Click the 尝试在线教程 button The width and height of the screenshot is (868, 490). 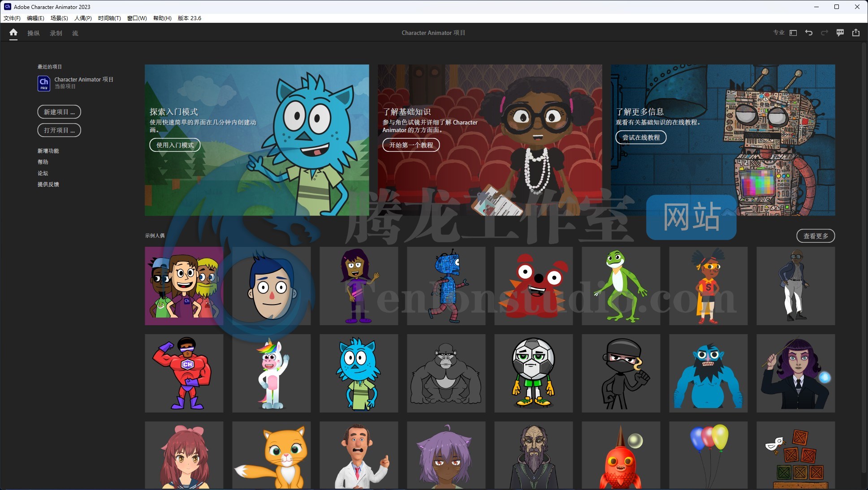[641, 138]
